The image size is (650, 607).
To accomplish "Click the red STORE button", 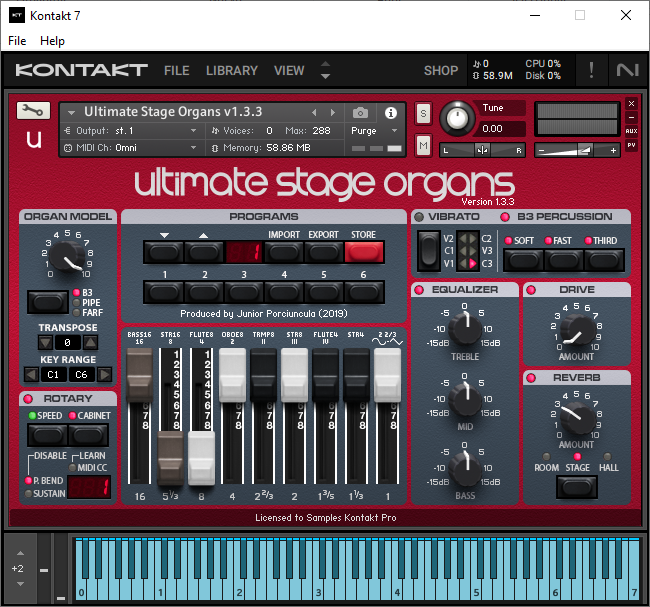I will pos(364,252).
